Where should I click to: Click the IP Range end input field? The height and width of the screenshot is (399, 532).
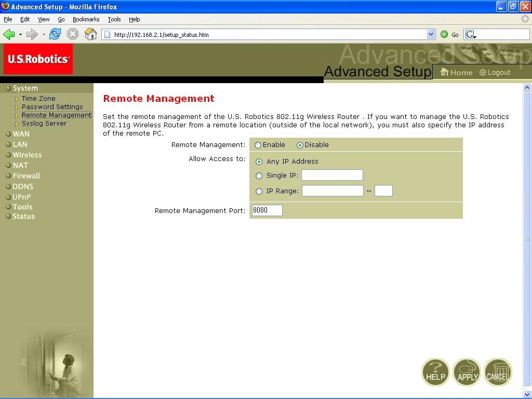[x=383, y=191]
